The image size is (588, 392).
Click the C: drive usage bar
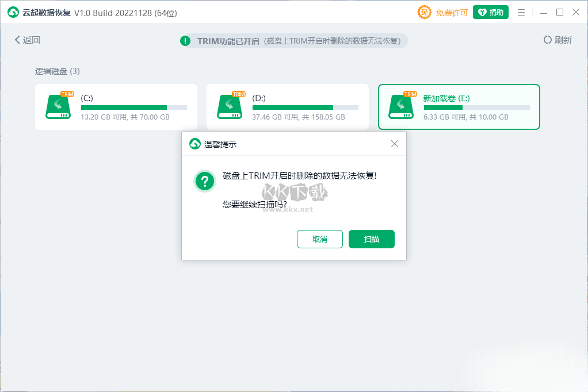[133, 107]
